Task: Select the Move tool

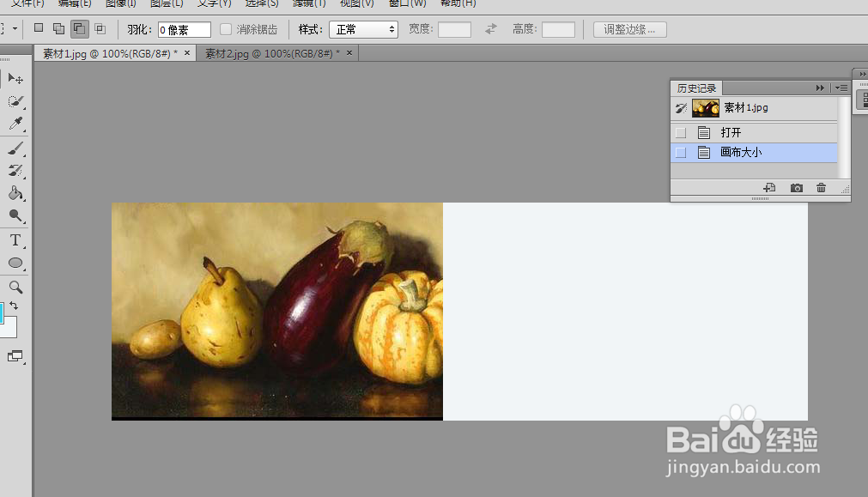Action: point(15,79)
